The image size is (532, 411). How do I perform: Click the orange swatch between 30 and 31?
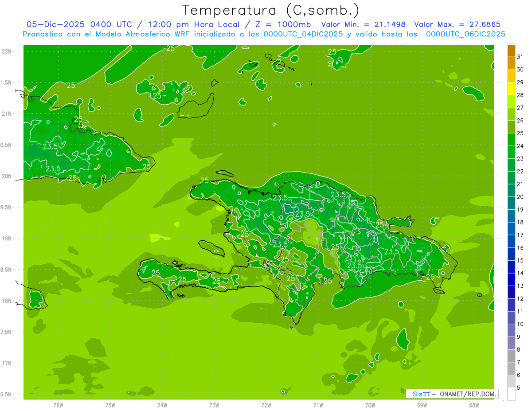click(511, 63)
